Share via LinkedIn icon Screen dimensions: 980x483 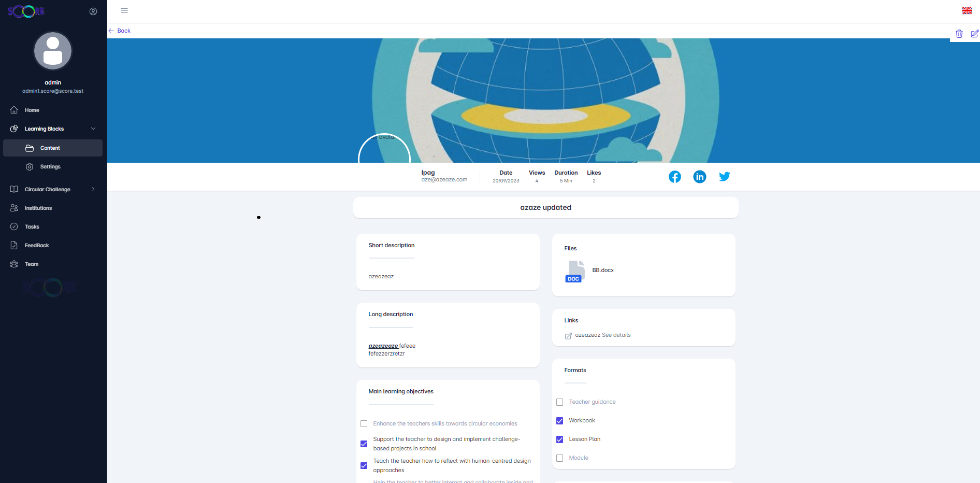699,177
